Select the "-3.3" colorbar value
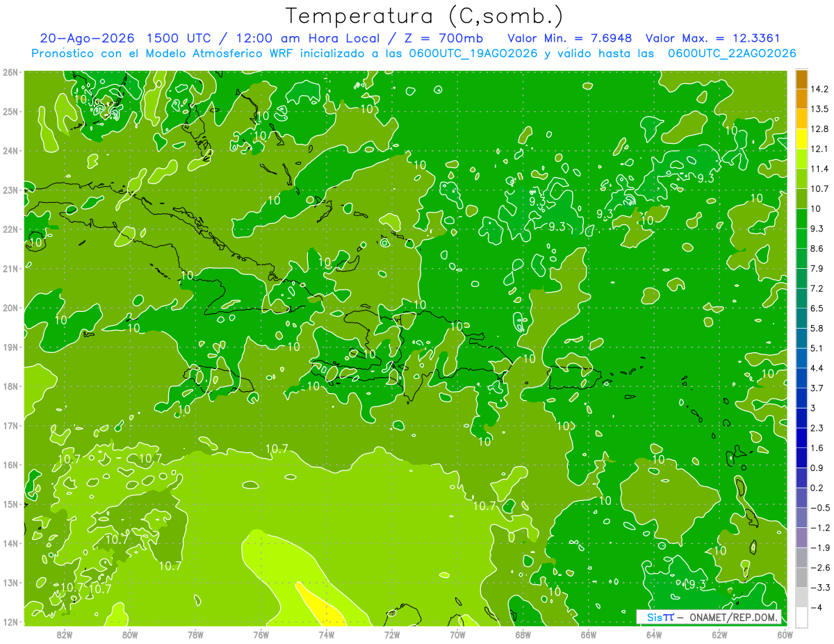 (x=819, y=587)
